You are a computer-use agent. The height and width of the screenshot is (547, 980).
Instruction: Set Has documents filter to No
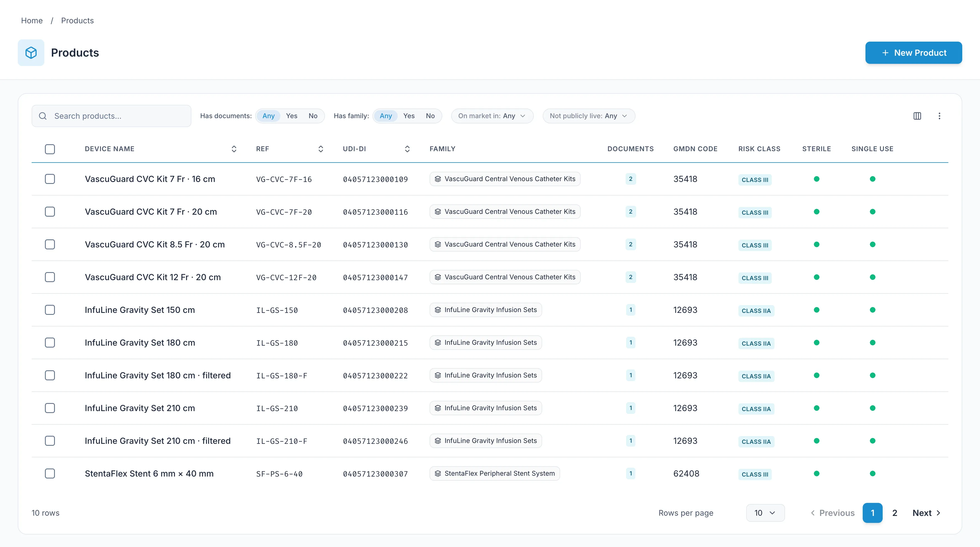coord(313,116)
